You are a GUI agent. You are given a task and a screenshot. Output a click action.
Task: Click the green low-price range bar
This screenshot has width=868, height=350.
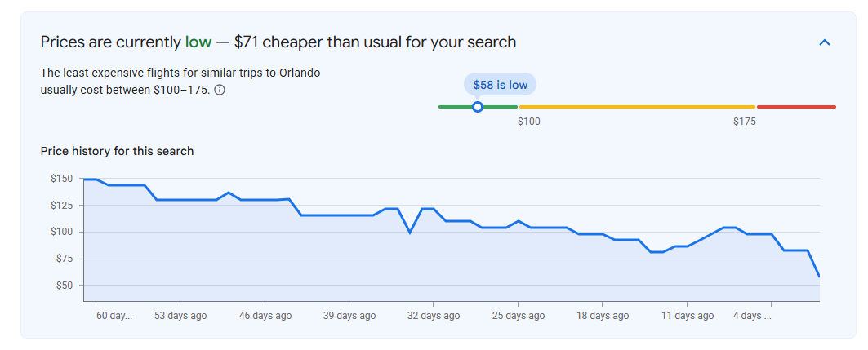pyautogui.click(x=478, y=107)
